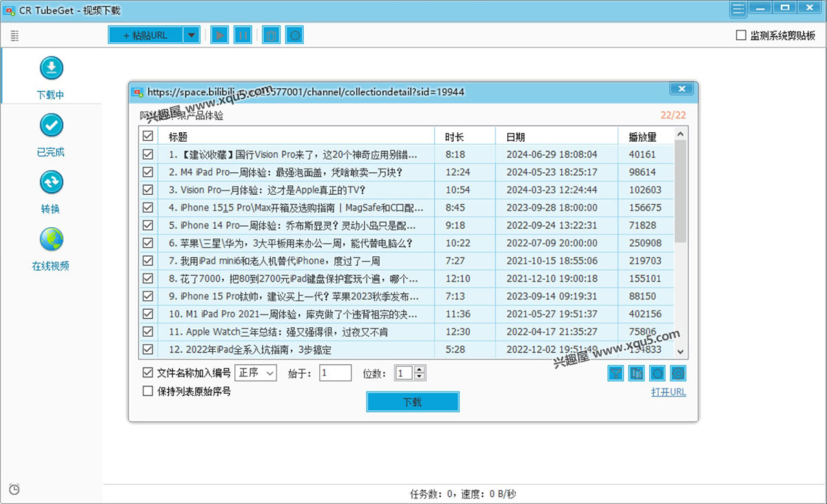Screen dimensions: 827x504
Task: Click the 下载 download button
Action: pos(412,402)
